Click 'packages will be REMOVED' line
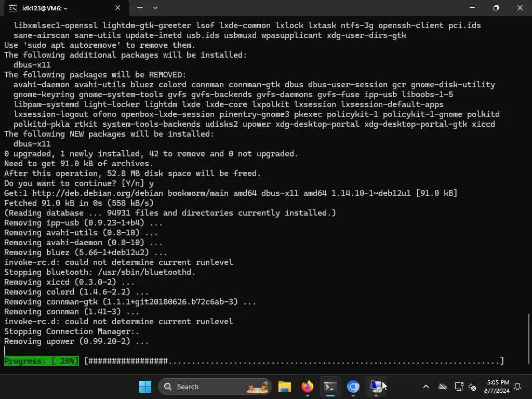 tap(95, 75)
